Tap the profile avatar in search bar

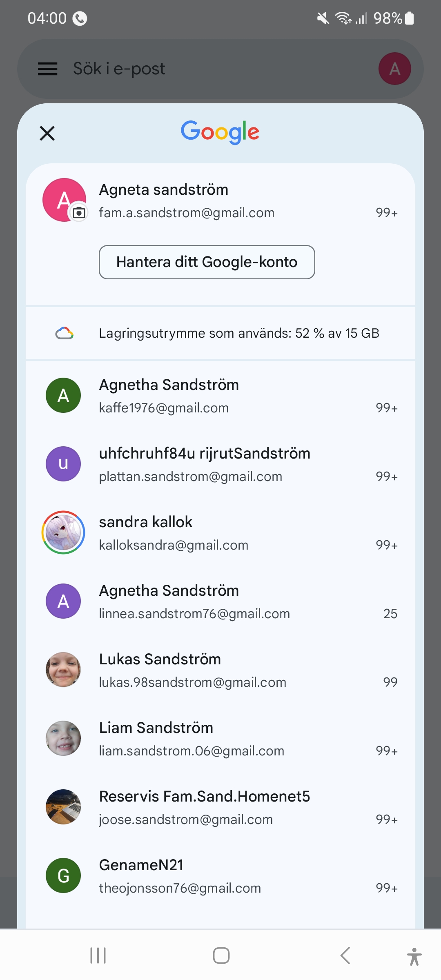click(x=394, y=69)
